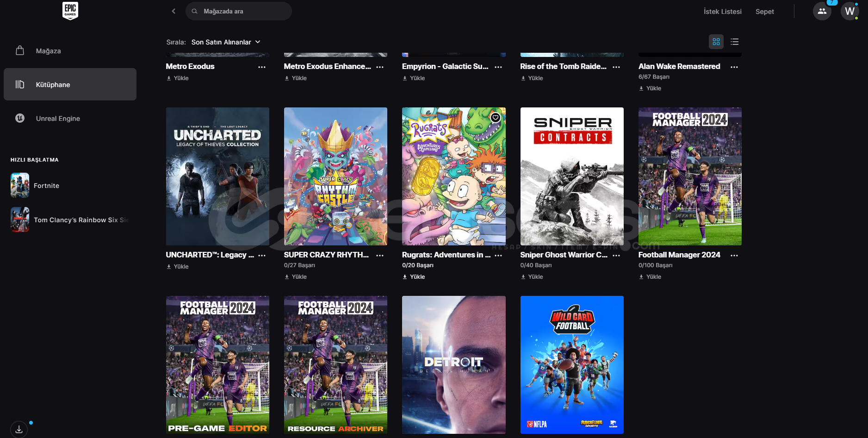Open the Super Crazy Rhythm Castle cover
868x438 pixels.
(335, 176)
